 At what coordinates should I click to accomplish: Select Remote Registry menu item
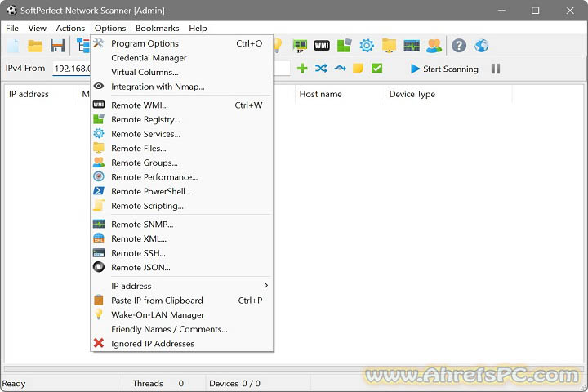click(x=182, y=119)
